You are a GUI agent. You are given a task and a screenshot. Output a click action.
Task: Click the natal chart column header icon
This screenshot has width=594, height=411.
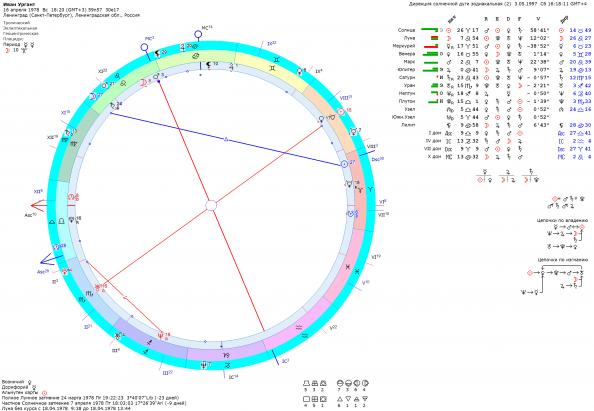click(x=452, y=19)
